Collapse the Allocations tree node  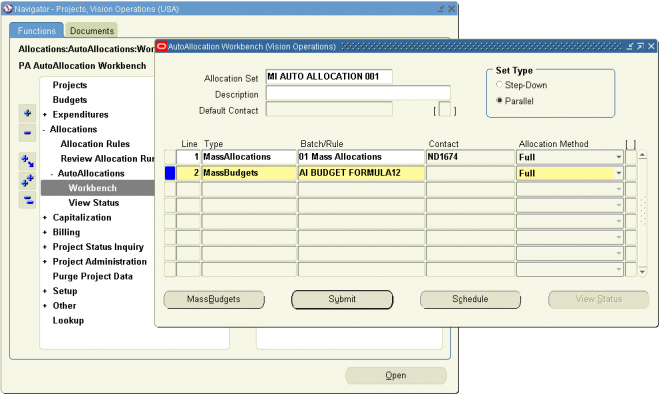(x=44, y=130)
